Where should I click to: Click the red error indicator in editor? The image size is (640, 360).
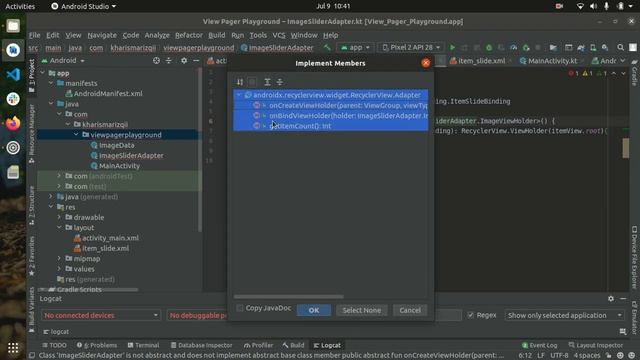point(573,73)
